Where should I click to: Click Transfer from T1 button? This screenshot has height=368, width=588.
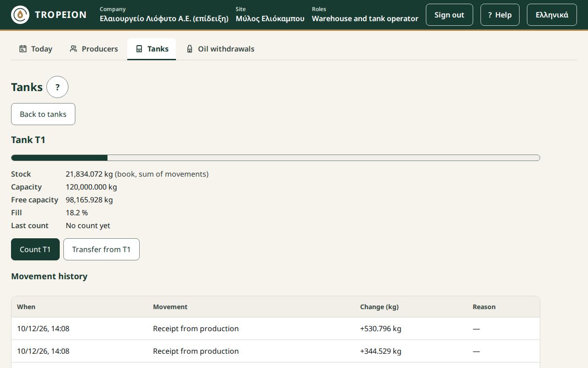102,249
